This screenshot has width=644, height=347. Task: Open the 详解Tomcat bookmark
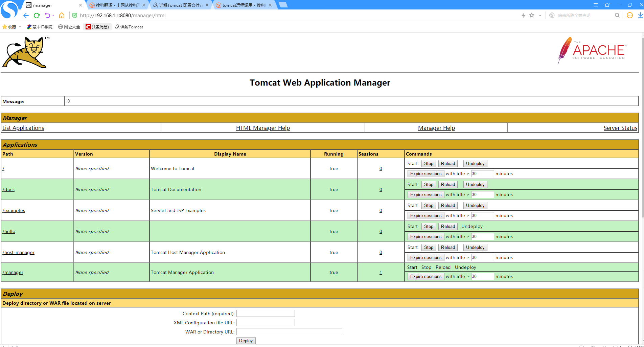point(129,27)
